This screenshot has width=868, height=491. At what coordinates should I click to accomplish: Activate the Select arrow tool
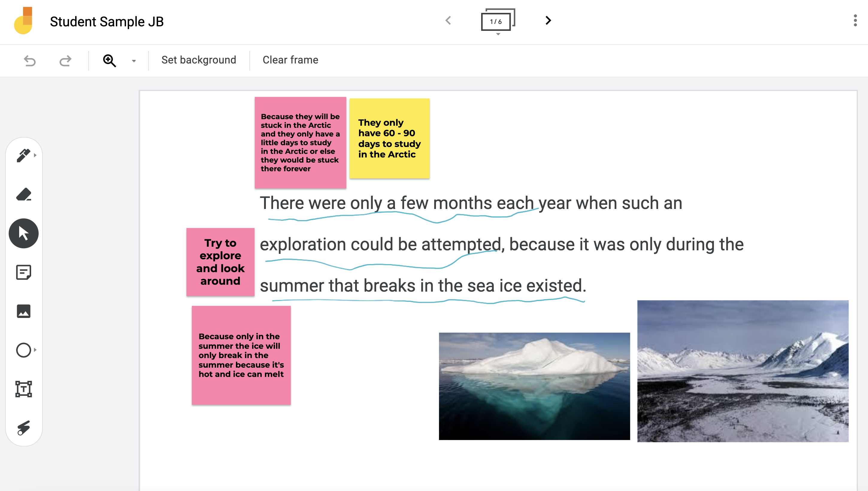click(24, 233)
